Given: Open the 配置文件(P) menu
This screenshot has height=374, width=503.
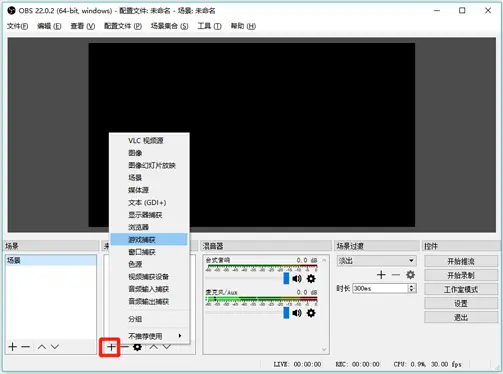Looking at the screenshot, I should (123, 26).
